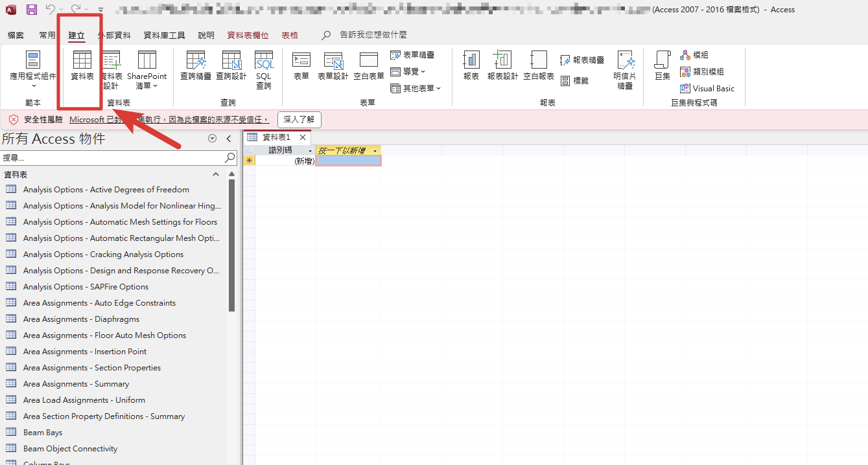Save the database with the save icon

(x=32, y=10)
